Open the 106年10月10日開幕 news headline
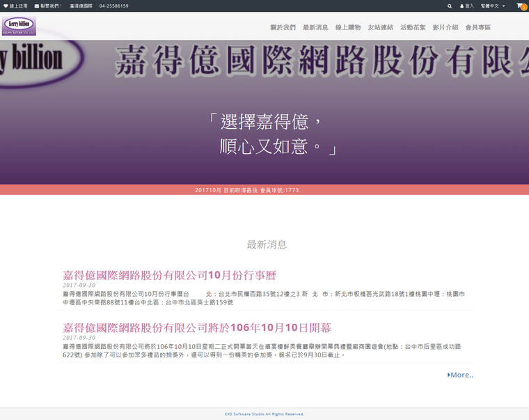Viewport: 529px width, 420px height. point(197,328)
